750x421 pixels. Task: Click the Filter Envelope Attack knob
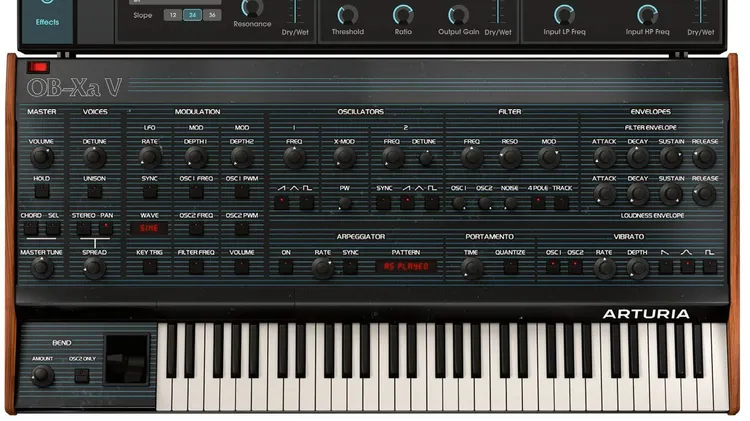pos(605,157)
